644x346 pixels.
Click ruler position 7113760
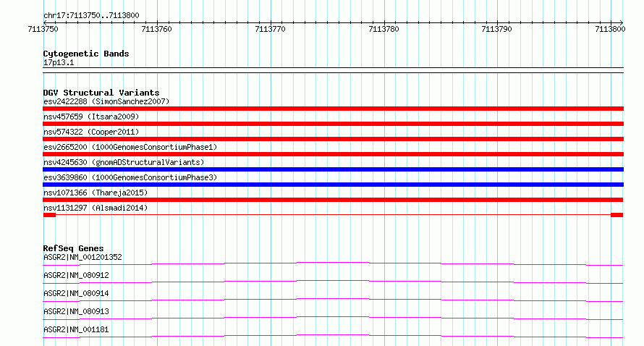156,29
